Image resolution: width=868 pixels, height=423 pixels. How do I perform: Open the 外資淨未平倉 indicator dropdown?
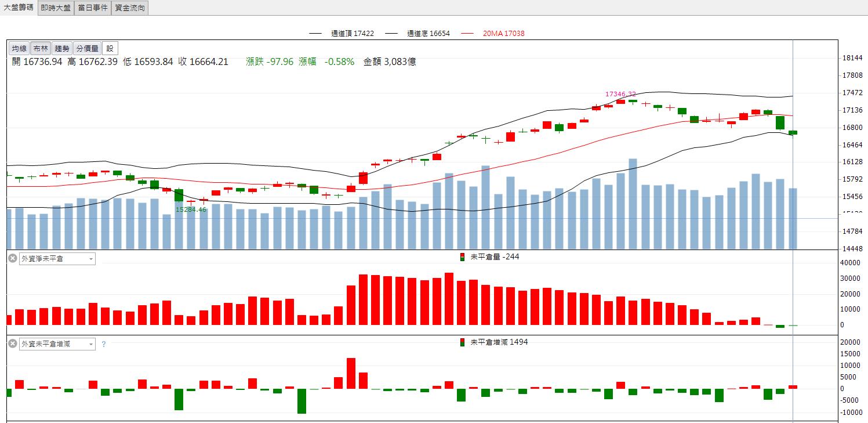pos(57,259)
